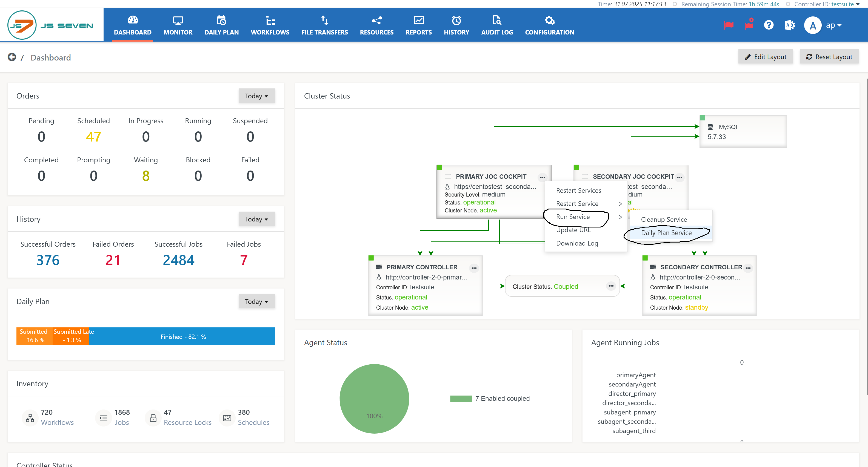Click the Reset Layout button
868x467 pixels.
pos(829,57)
